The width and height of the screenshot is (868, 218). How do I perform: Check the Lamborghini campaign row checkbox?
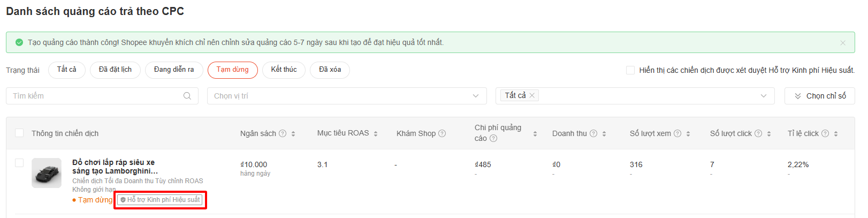pos(19,163)
